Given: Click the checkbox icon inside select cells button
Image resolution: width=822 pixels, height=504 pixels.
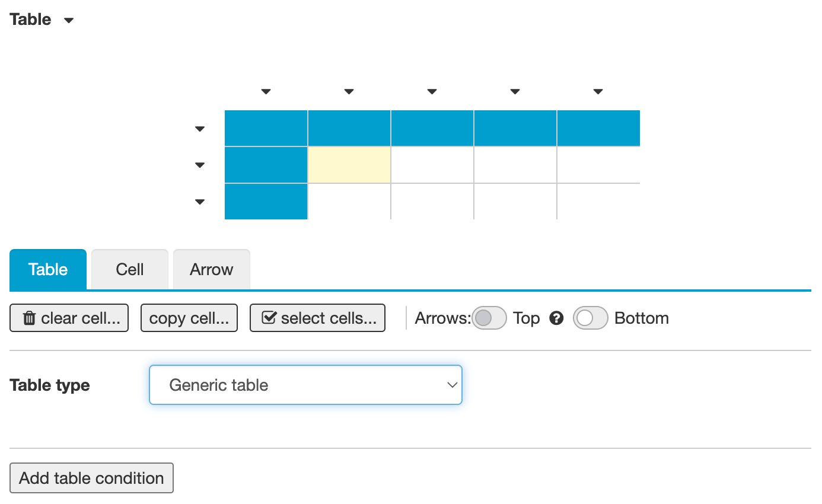Looking at the screenshot, I should 270,318.
